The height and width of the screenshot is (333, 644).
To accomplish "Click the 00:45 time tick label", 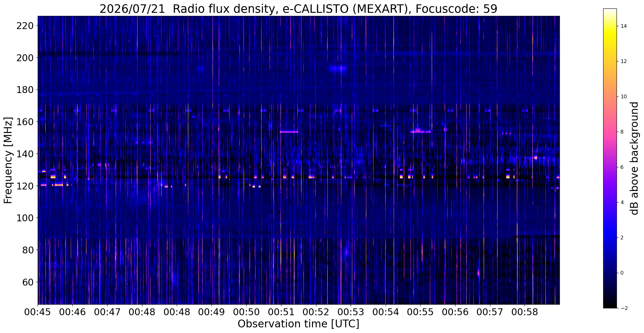I will coord(38,312).
